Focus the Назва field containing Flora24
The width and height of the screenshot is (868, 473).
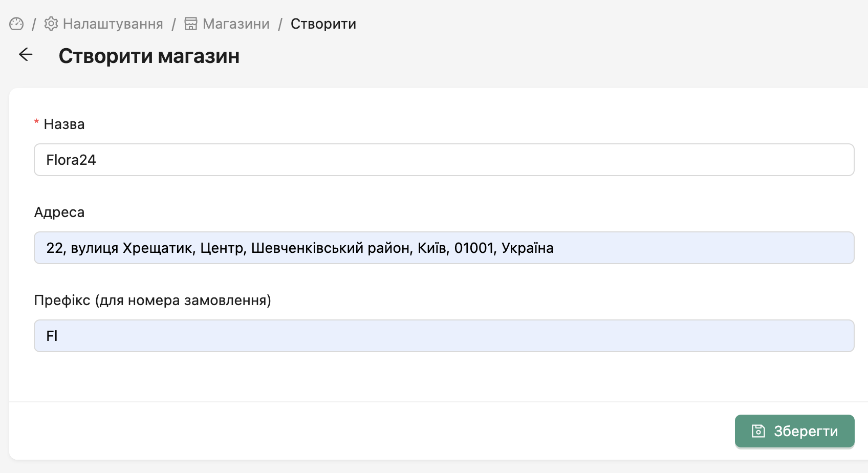(x=444, y=160)
